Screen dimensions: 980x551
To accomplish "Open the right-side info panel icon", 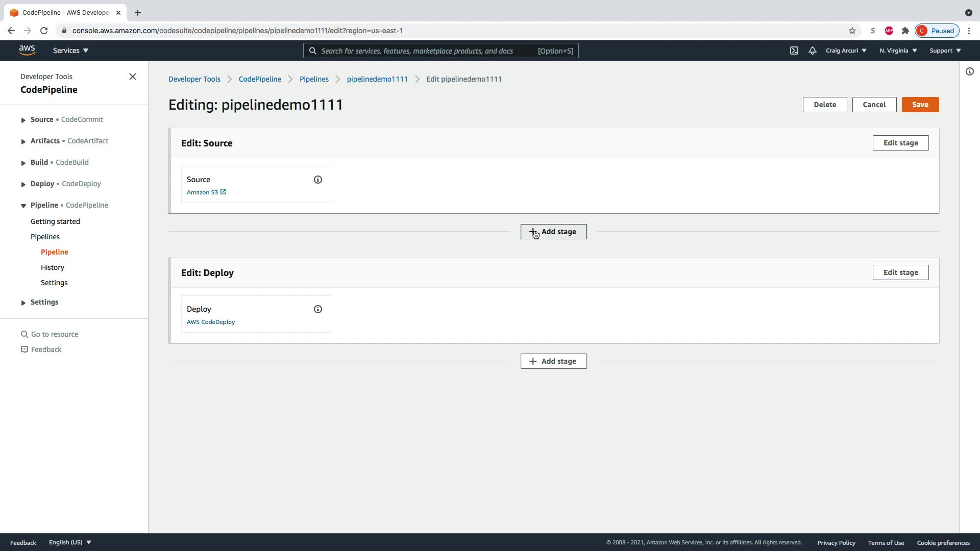I will 969,72.
